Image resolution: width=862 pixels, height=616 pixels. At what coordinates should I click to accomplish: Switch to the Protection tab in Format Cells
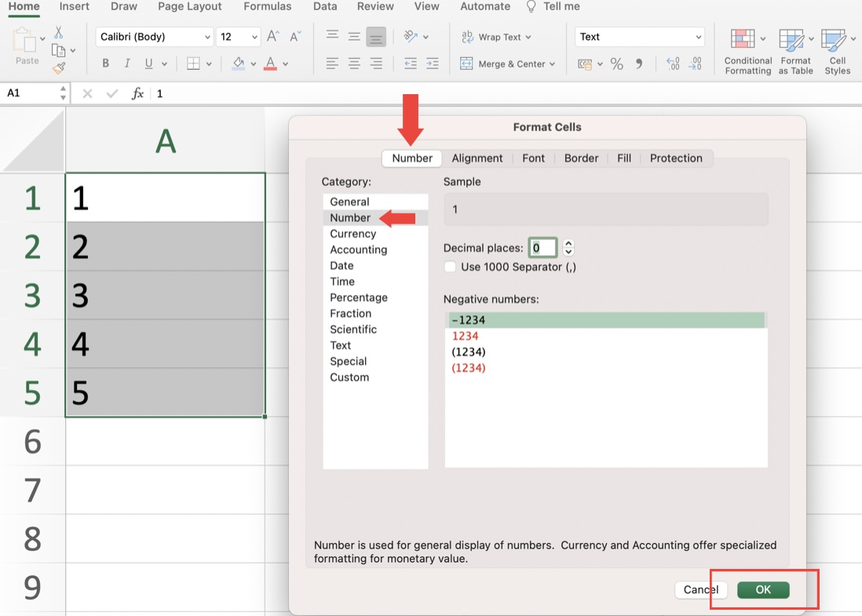coord(676,159)
